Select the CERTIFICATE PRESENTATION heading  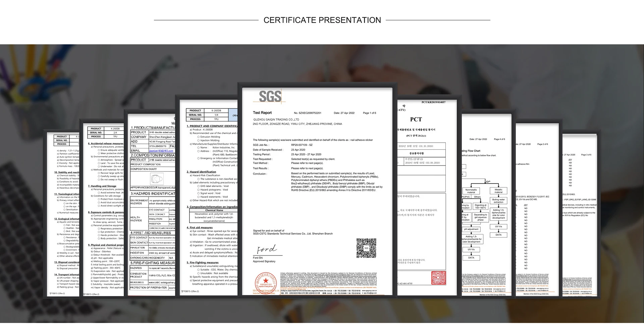[322, 20]
